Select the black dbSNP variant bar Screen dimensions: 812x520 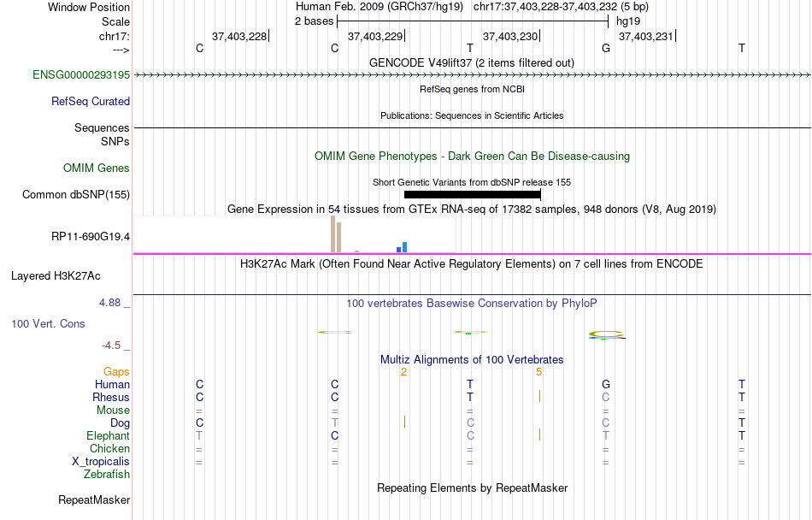click(x=473, y=195)
